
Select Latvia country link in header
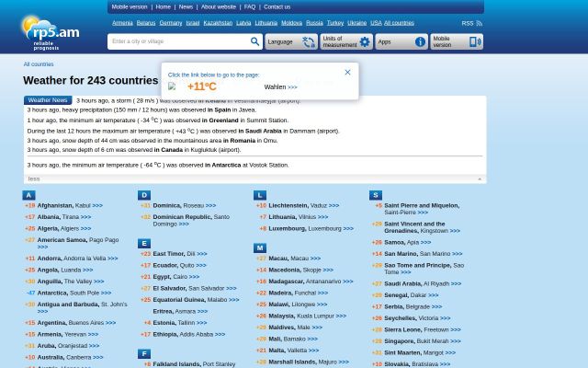(243, 23)
